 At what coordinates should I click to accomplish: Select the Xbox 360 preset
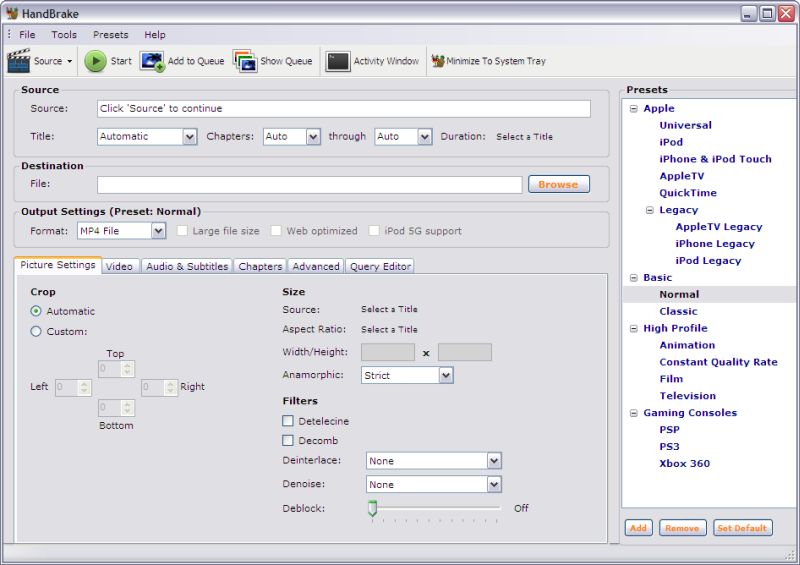684,463
